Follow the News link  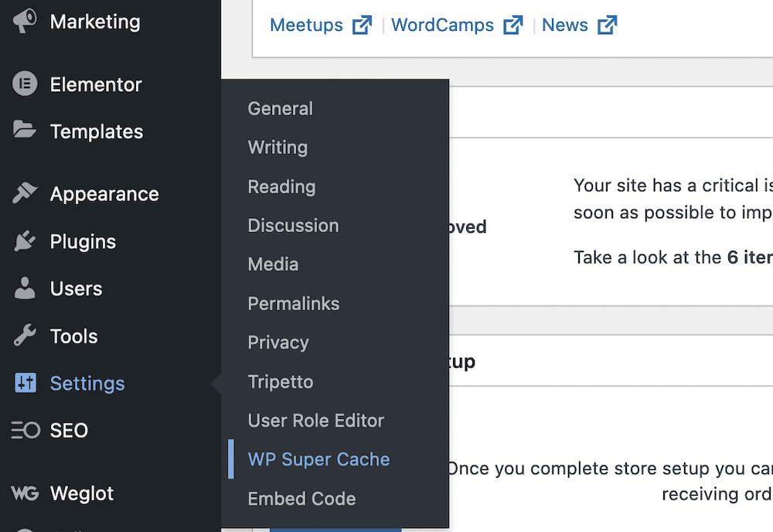point(564,26)
